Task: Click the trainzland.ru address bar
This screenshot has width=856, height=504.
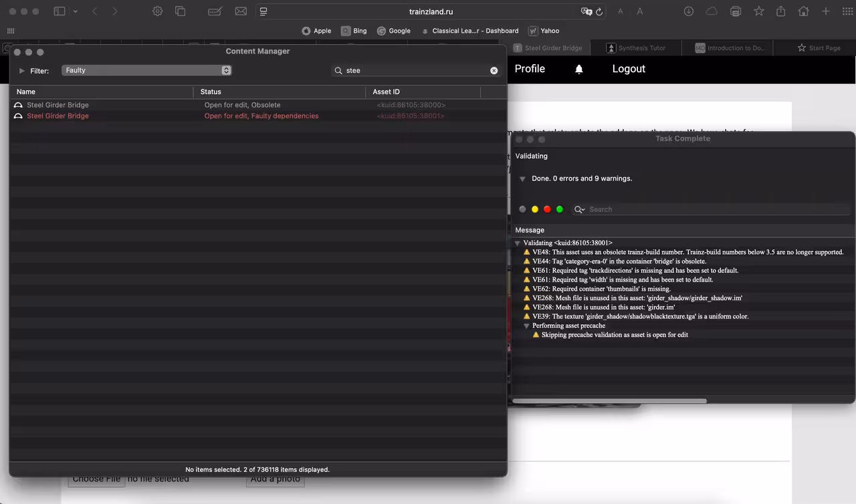Action: pos(431,11)
